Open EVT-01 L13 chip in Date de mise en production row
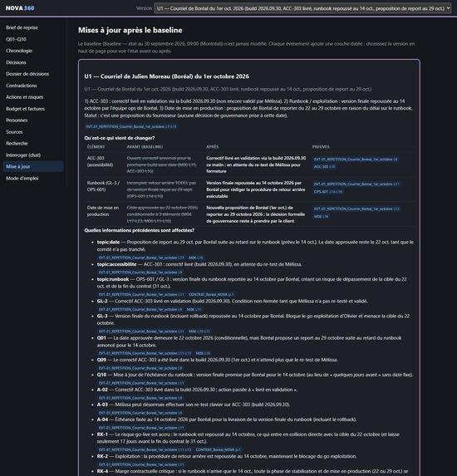Screen dimensions: 457x476 coord(356,209)
